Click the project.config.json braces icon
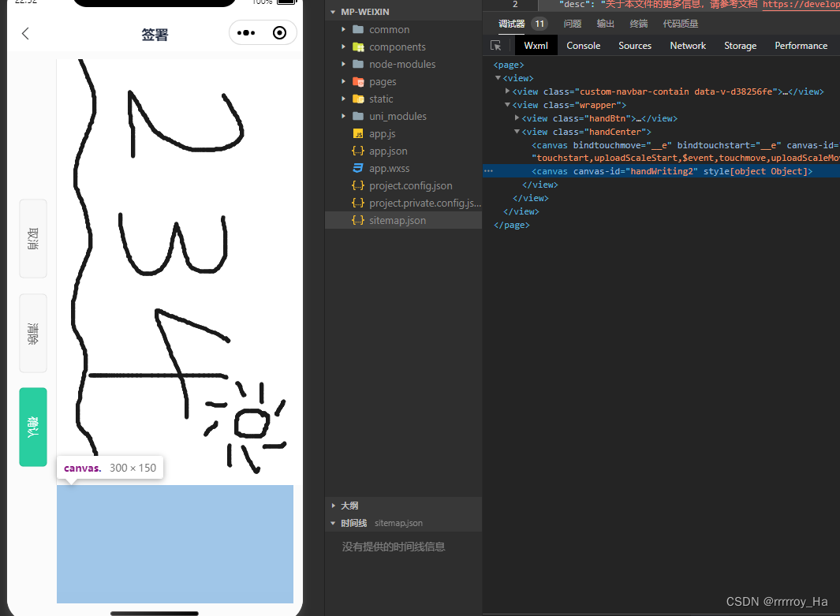This screenshot has width=840, height=616. (358, 186)
